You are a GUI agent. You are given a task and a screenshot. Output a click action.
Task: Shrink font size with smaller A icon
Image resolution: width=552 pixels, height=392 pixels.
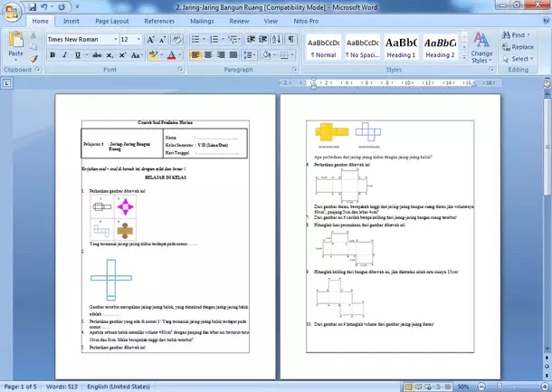tap(162, 40)
